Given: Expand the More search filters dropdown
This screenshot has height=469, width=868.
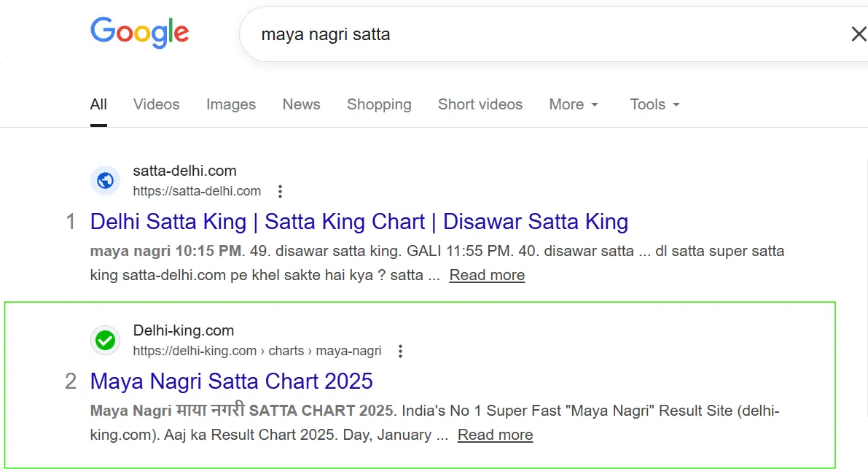Looking at the screenshot, I should 574,104.
